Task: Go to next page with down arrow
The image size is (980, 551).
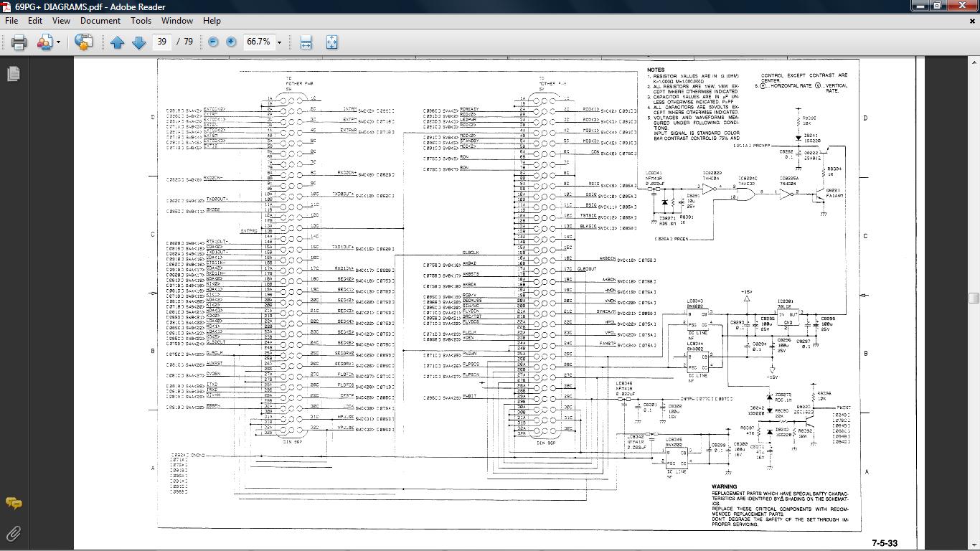Action: (x=138, y=42)
